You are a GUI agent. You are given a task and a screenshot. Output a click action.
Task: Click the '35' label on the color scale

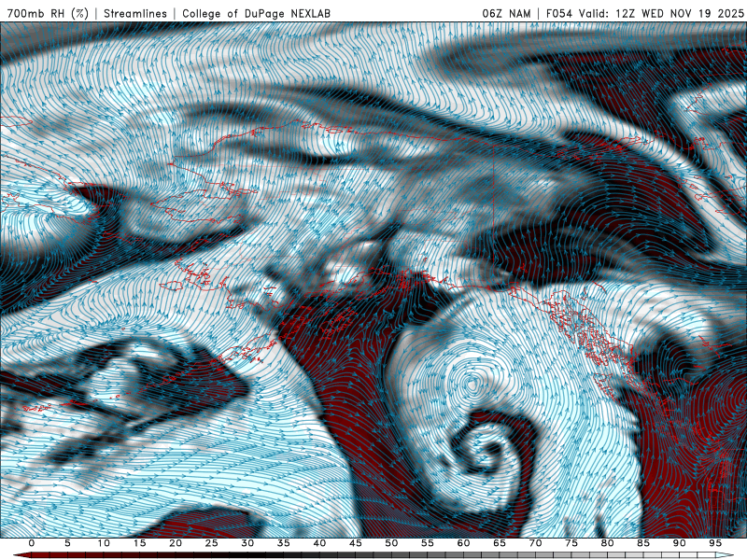[284, 543]
